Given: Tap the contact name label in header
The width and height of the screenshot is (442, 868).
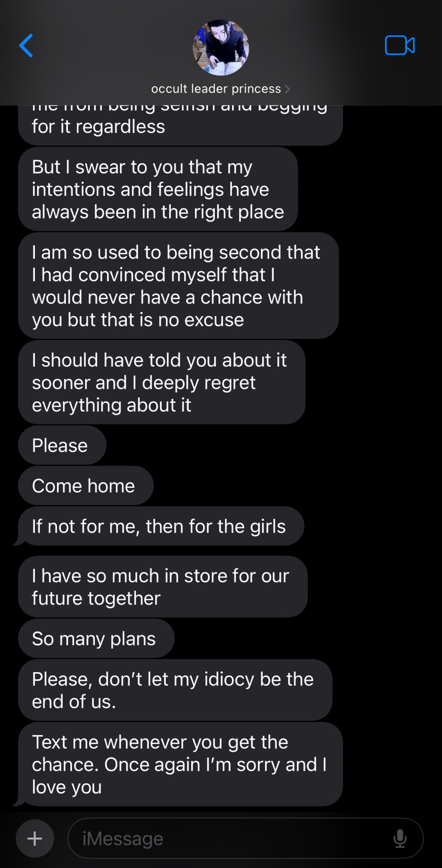Looking at the screenshot, I should 216,89.
